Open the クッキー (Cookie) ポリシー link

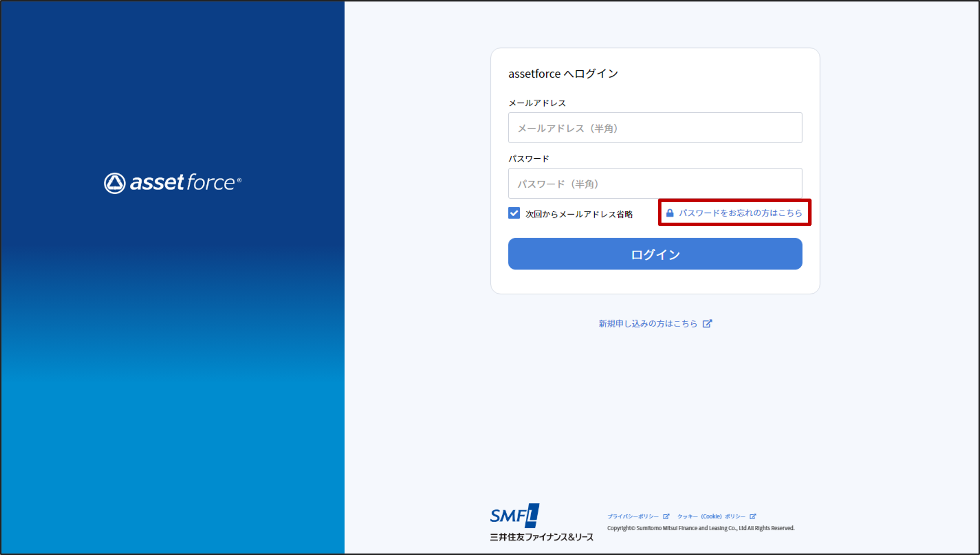[x=711, y=516]
